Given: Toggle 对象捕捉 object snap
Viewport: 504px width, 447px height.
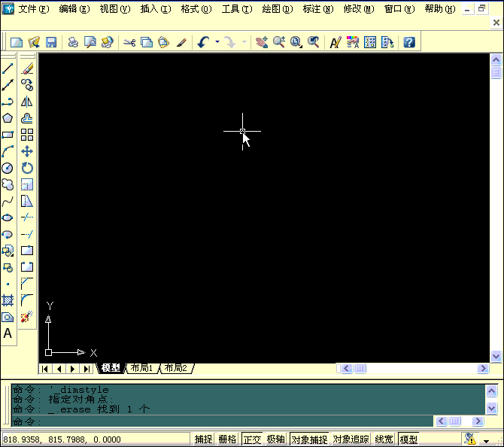Looking at the screenshot, I should [x=309, y=439].
